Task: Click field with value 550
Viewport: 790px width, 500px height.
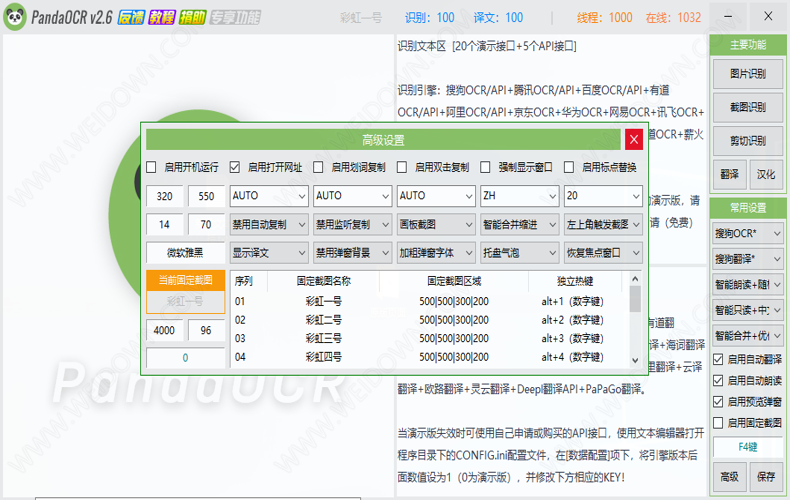Action: 206,196
